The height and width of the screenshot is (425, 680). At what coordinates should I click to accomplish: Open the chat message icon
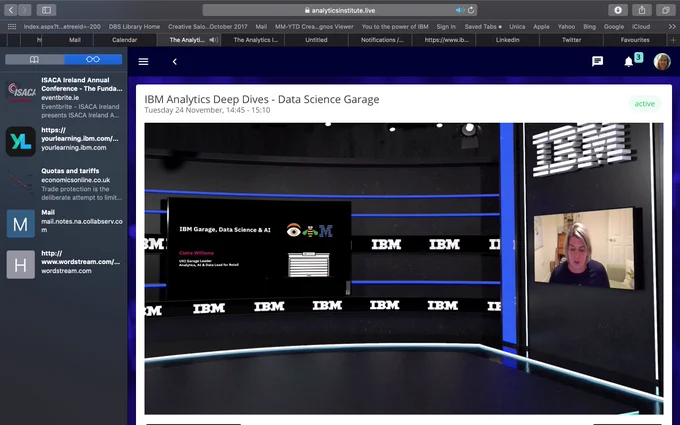pos(597,62)
